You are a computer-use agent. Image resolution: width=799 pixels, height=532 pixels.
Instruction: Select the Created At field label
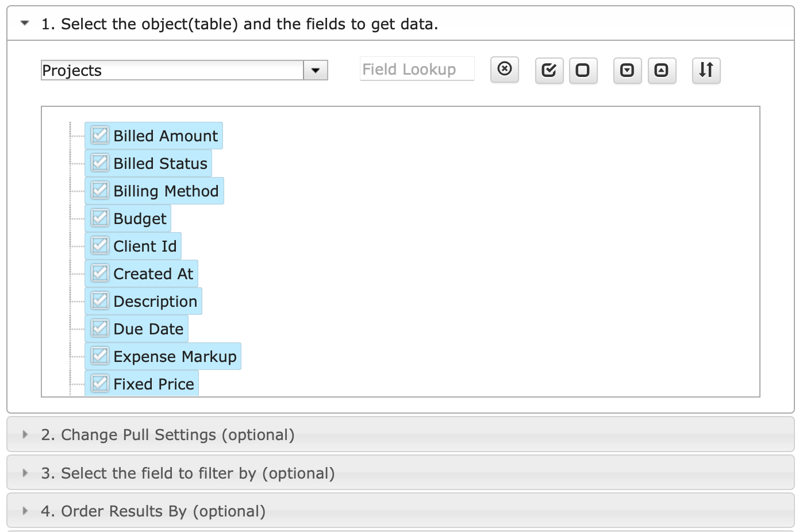(153, 273)
